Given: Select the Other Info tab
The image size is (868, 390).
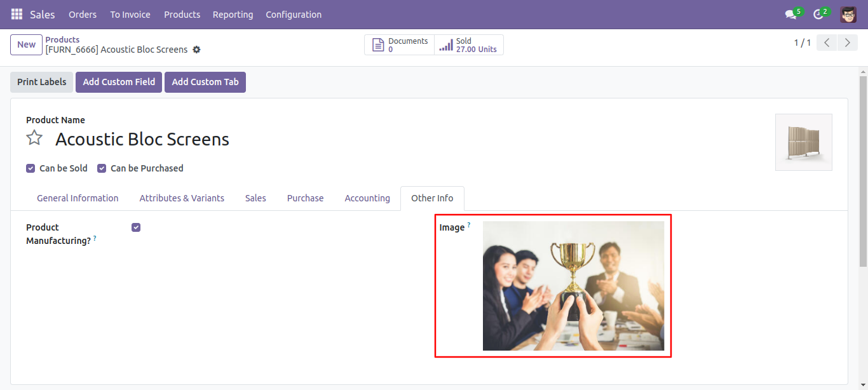Looking at the screenshot, I should [432, 198].
